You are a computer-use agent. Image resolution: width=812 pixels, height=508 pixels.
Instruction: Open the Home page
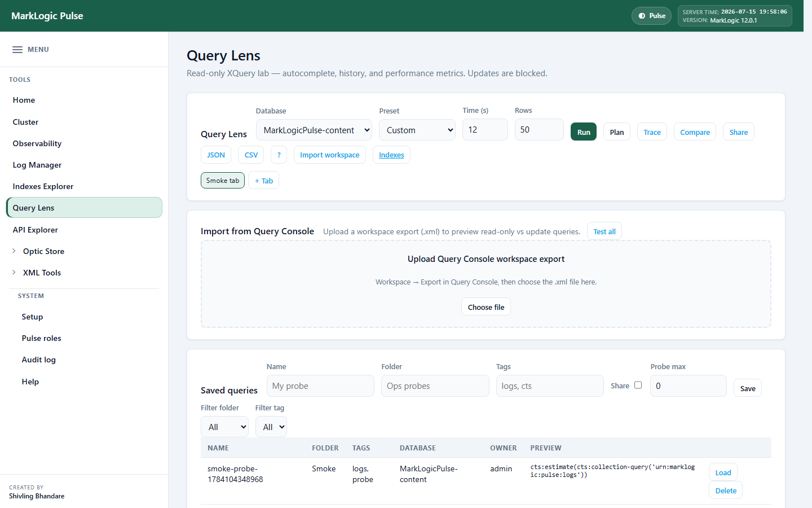tap(84, 100)
